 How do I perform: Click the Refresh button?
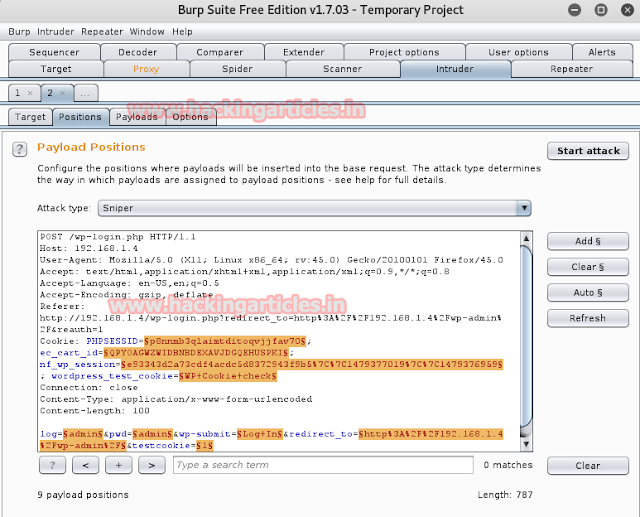[x=588, y=318]
